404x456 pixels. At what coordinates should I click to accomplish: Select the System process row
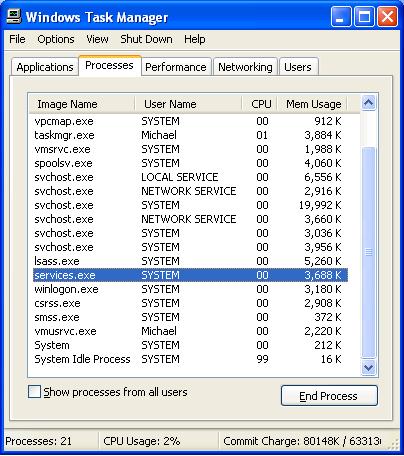pos(190,345)
